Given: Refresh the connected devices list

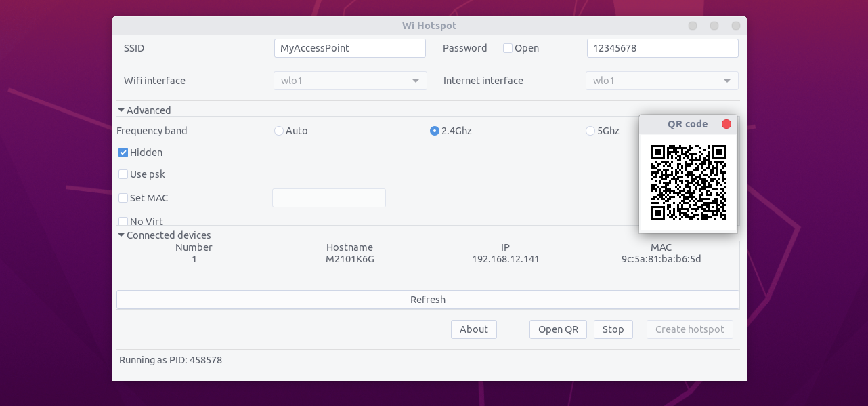Looking at the screenshot, I should (427, 300).
